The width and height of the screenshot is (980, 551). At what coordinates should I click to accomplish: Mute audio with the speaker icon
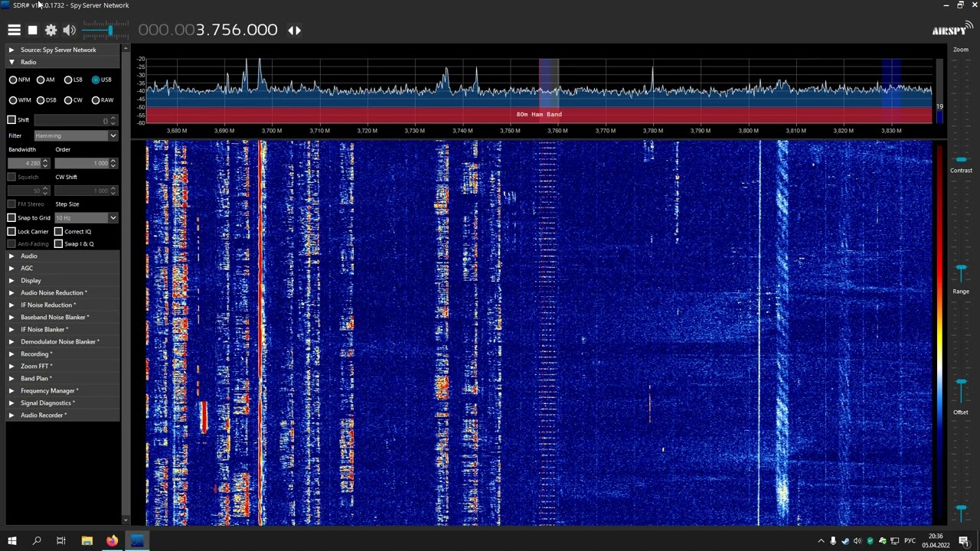pyautogui.click(x=69, y=30)
